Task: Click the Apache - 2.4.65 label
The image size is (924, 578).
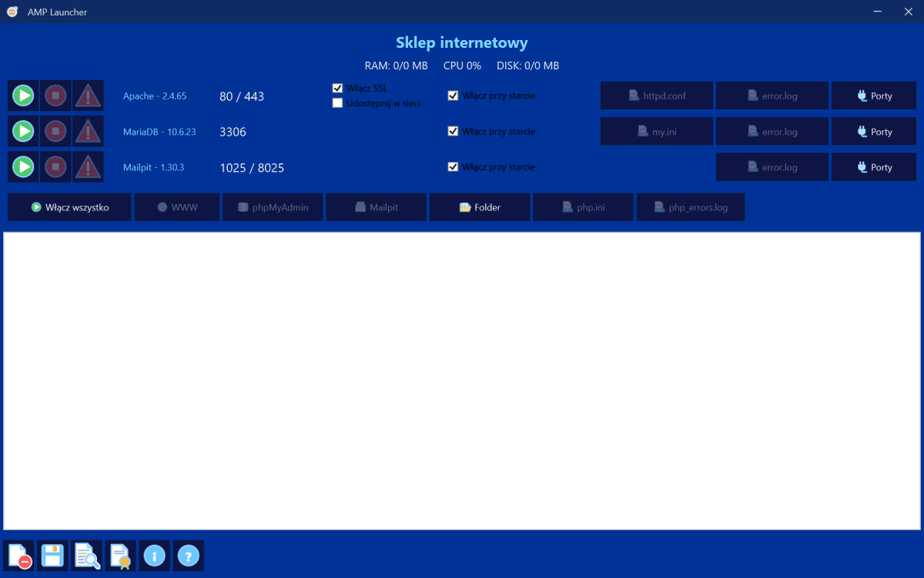Action: tap(155, 96)
